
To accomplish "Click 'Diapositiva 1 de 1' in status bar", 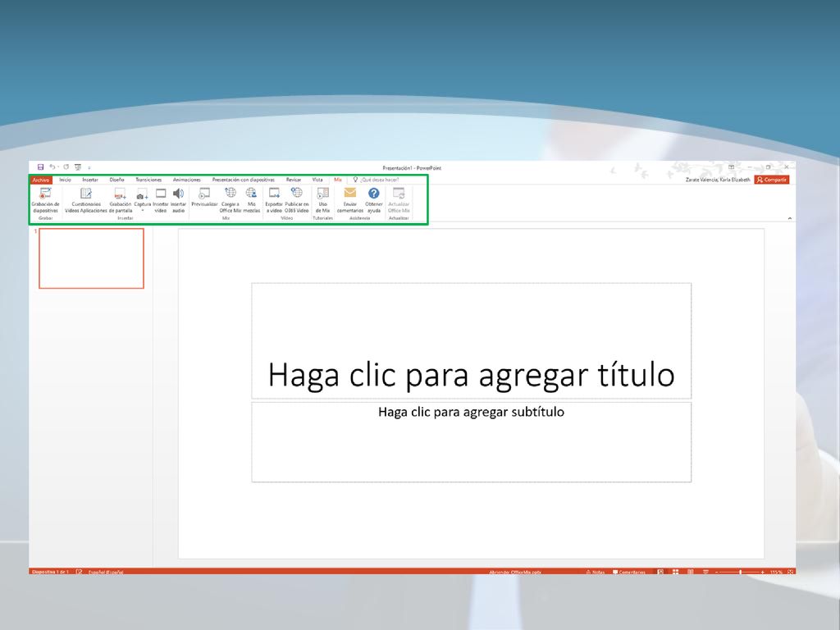I will coord(50,572).
